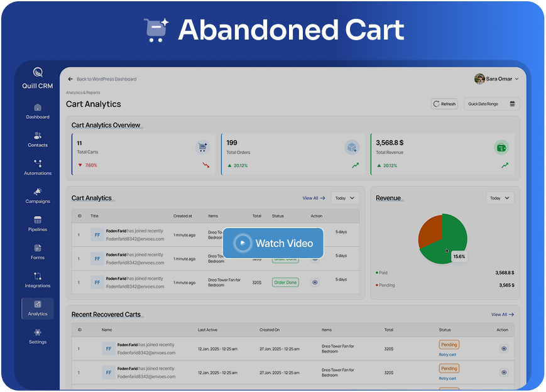
Task: Open the Revenue panel Today dropdown
Action: coord(500,198)
